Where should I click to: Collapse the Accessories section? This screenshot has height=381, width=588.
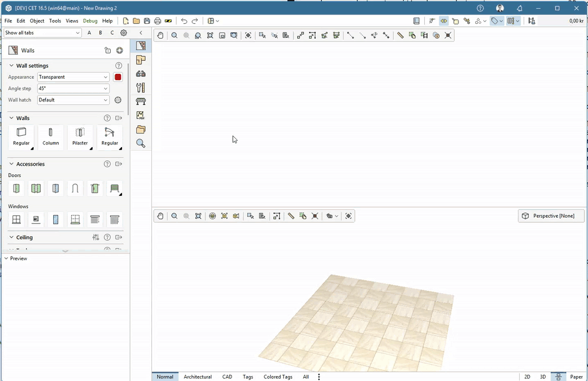pos(11,164)
